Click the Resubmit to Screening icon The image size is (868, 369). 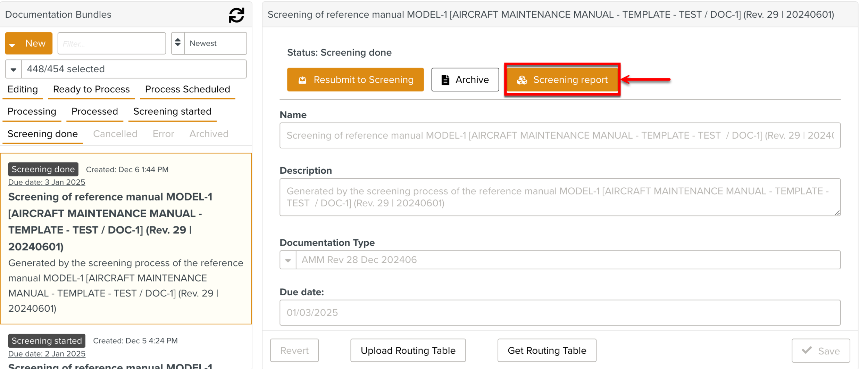[x=302, y=80]
